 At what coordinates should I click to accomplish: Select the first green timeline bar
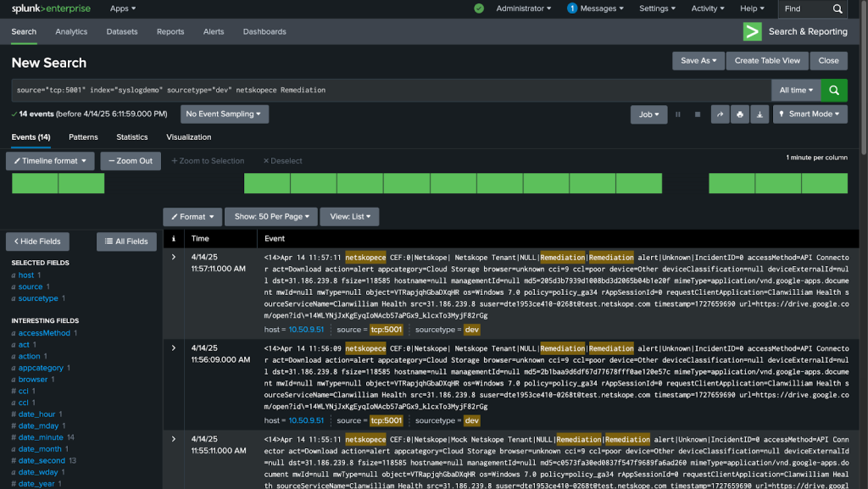pos(35,183)
